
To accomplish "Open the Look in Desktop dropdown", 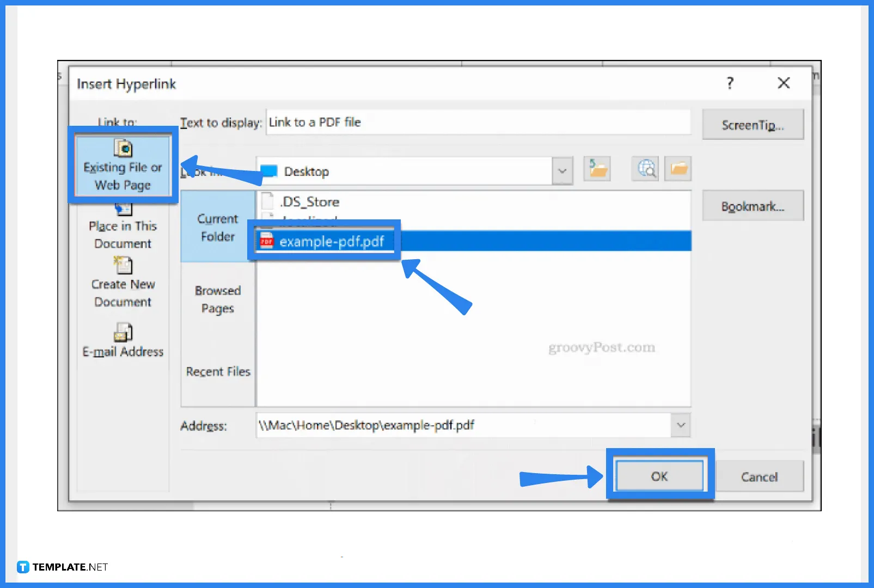I will point(563,170).
